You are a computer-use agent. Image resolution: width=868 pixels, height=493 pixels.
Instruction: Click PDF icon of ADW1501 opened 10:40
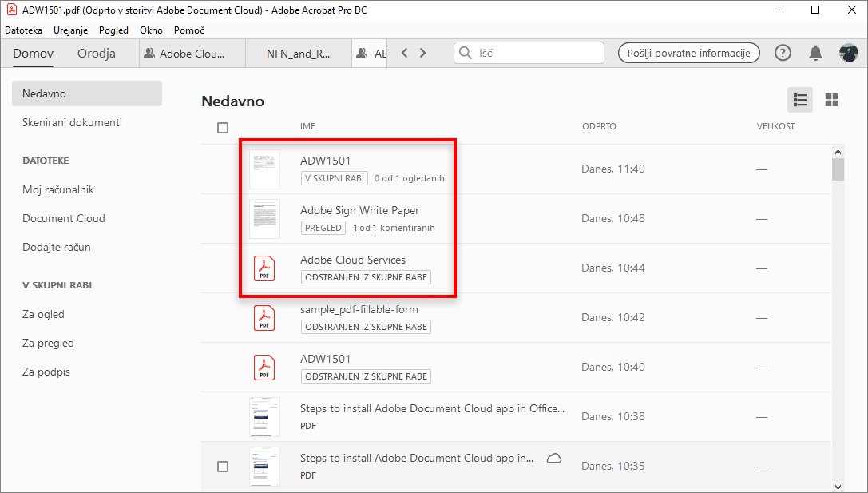tap(264, 368)
